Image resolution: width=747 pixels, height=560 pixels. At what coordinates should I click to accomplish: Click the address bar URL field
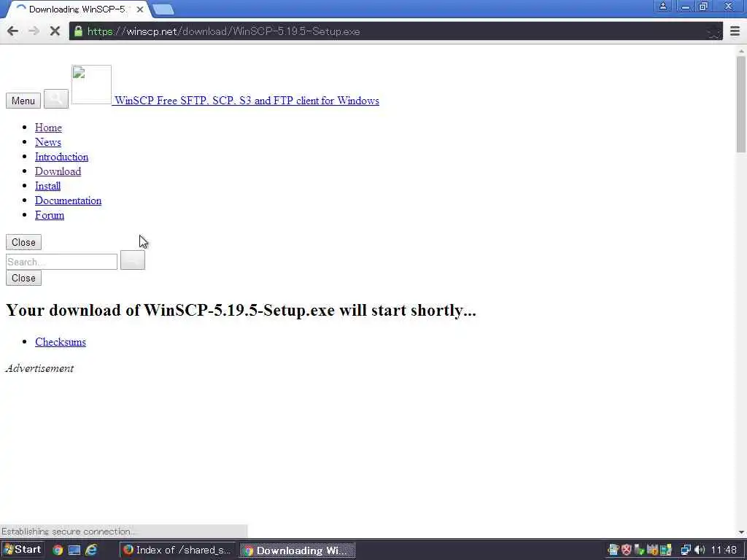pyautogui.click(x=395, y=31)
